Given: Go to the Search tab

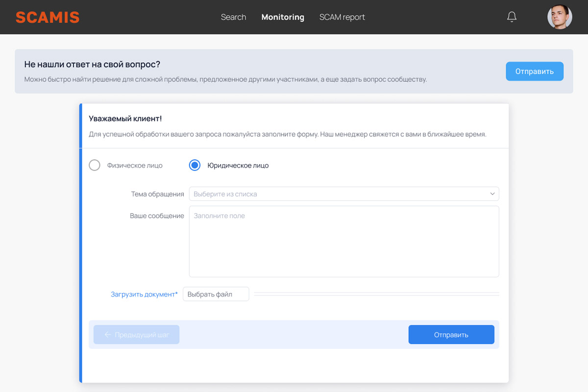Looking at the screenshot, I should [233, 17].
